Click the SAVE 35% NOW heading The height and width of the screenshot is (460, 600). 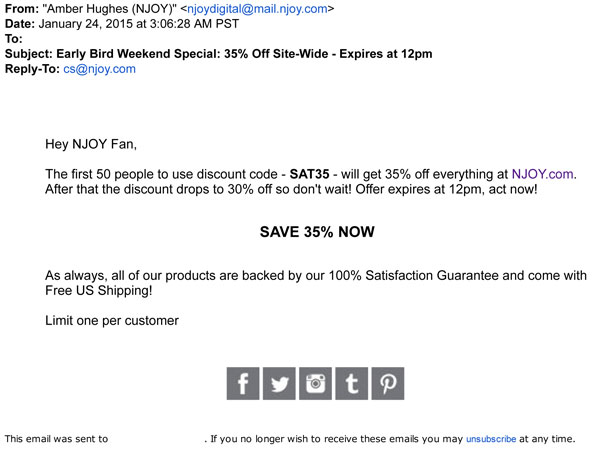point(317,232)
